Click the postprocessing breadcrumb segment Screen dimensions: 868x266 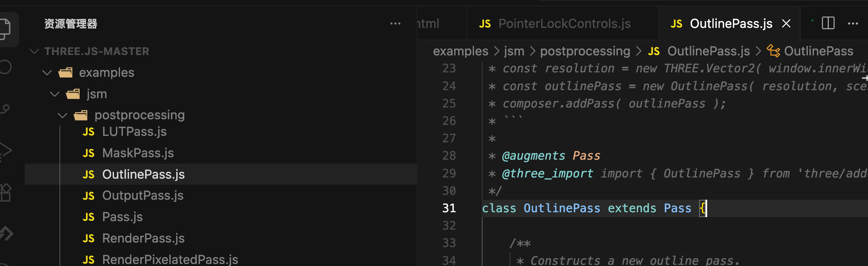(585, 51)
